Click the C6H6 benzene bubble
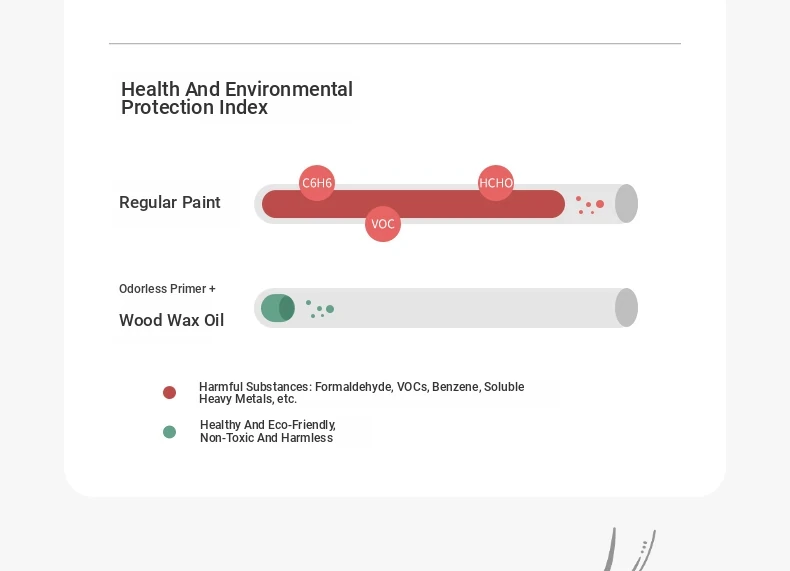The image size is (790, 571). [317, 183]
